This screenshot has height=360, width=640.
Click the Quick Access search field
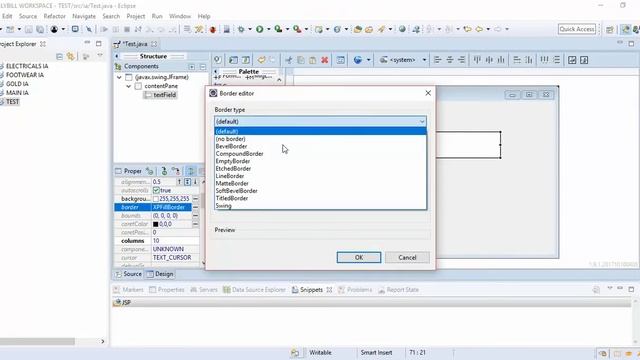click(x=577, y=29)
